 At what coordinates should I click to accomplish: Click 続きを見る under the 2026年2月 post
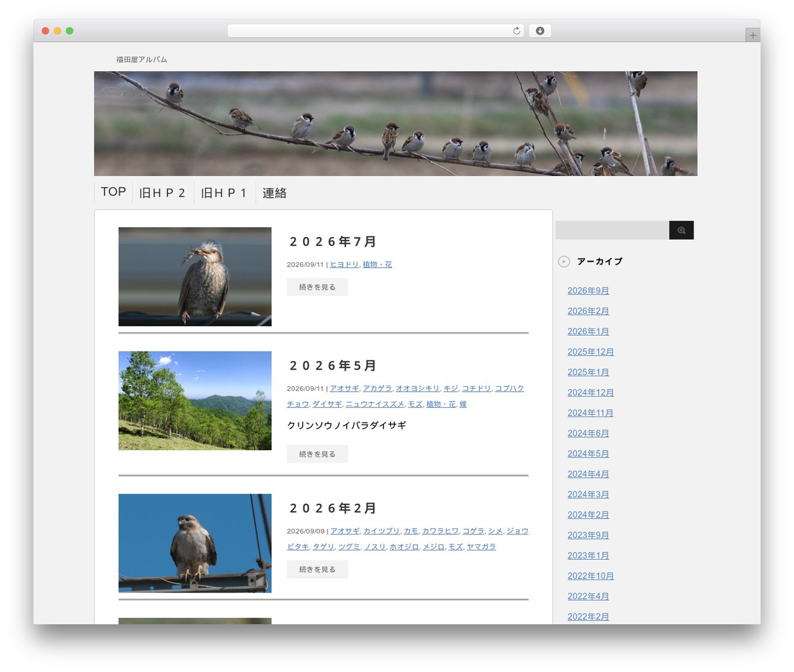click(x=317, y=569)
